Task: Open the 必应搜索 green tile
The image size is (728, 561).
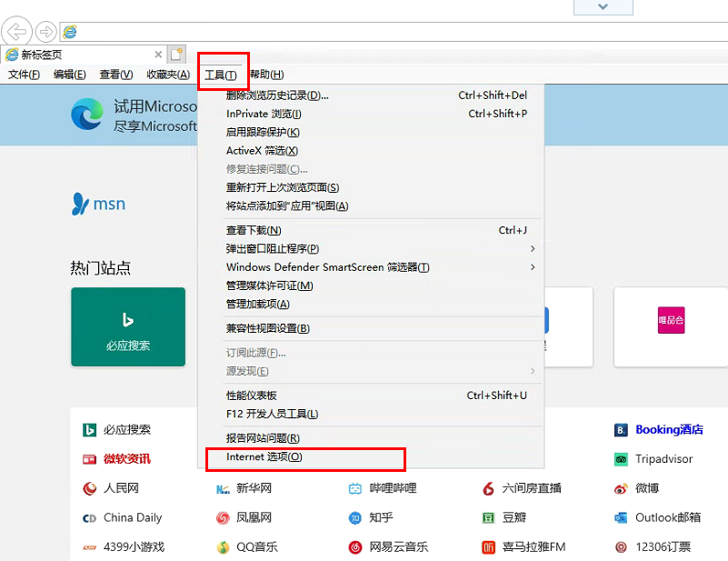Action: [128, 327]
